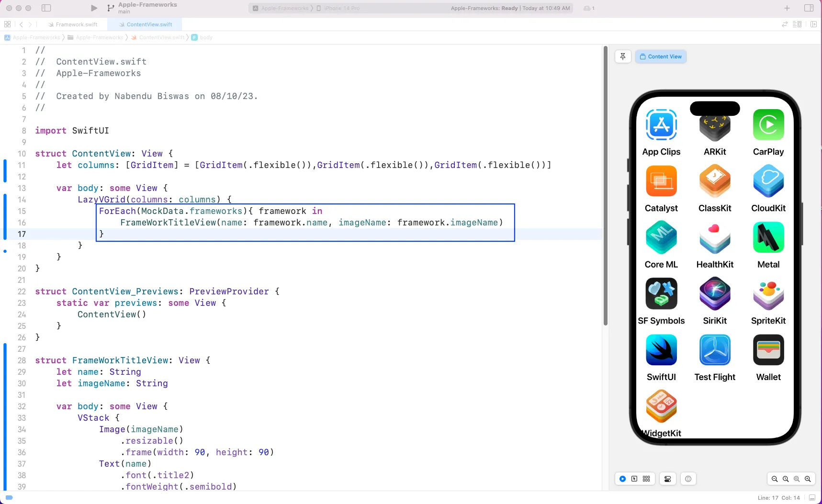Click 'ForEach(MockData.frameworks)' in the code
The width and height of the screenshot is (822, 504).
coord(173,211)
